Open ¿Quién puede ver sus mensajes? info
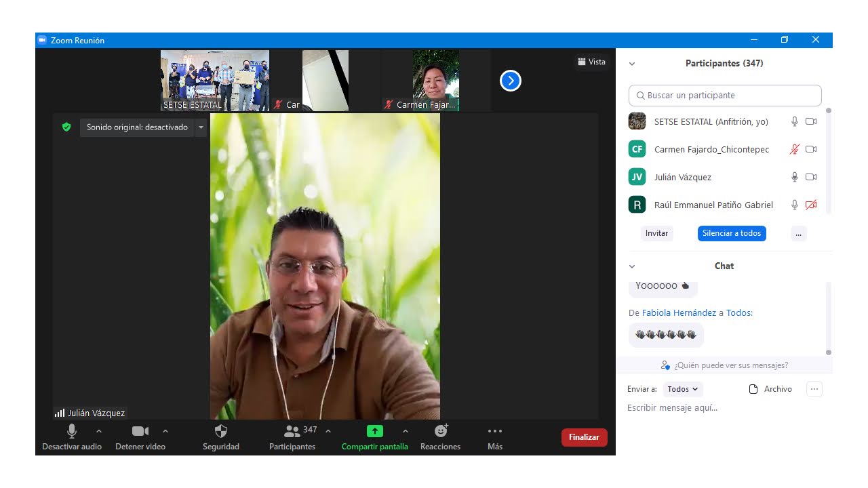This screenshot has height=488, width=868. (724, 365)
